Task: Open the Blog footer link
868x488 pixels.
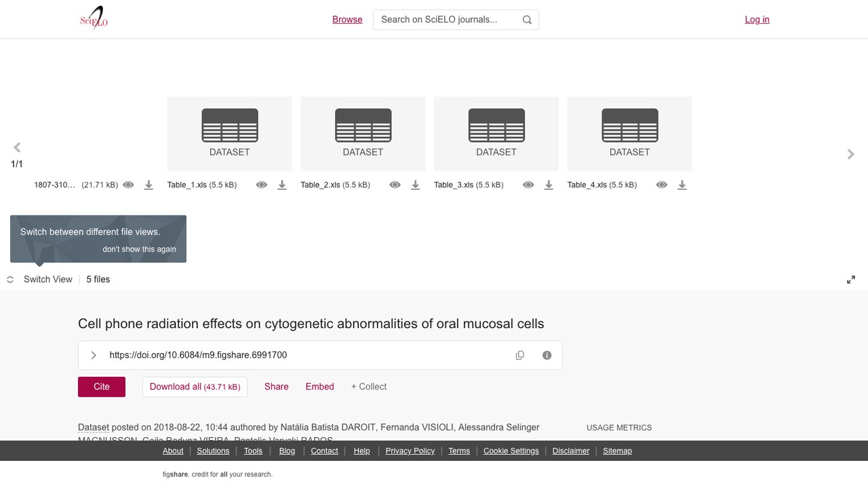Action: tap(288, 451)
